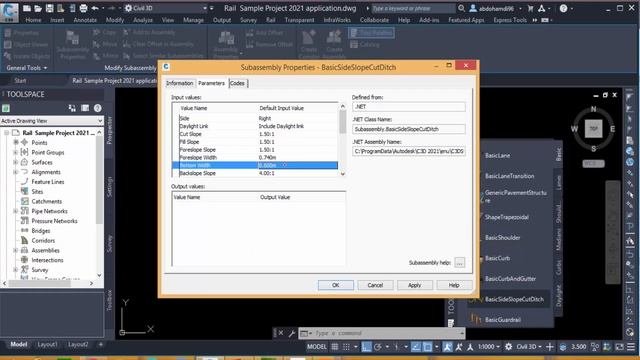
Task: Click the Help question mark icon in title bar
Action: point(563,8)
